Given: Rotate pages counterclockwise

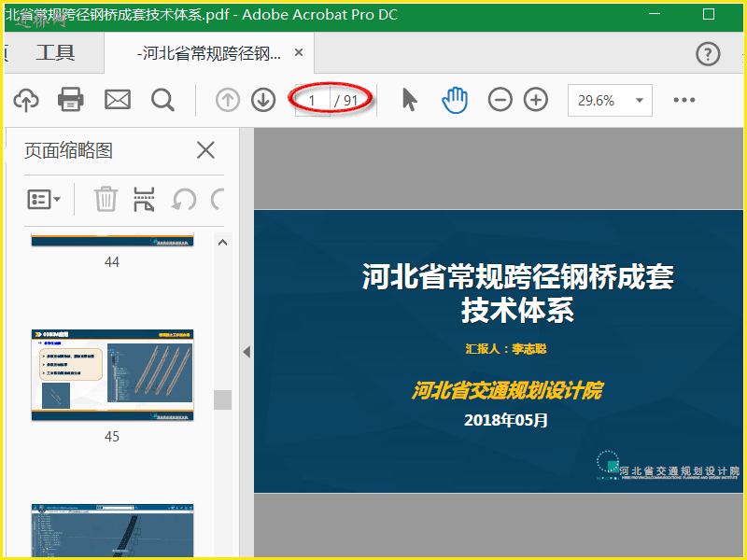Looking at the screenshot, I should tap(184, 199).
